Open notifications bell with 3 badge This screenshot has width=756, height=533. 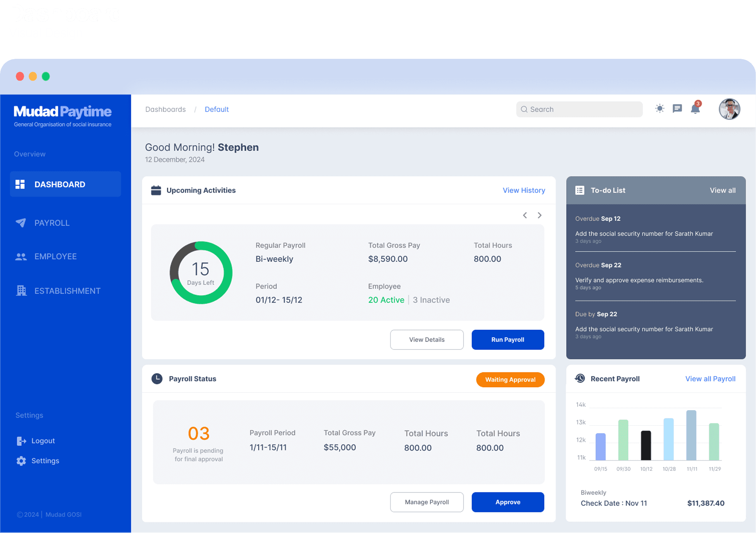(x=695, y=108)
